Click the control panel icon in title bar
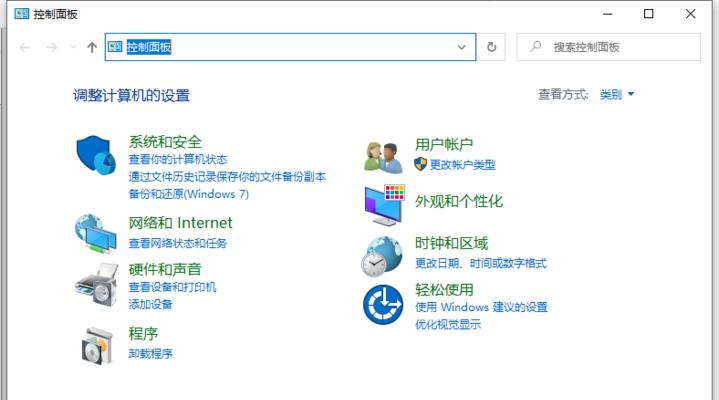Viewport: 719px width, 400px height. point(22,14)
